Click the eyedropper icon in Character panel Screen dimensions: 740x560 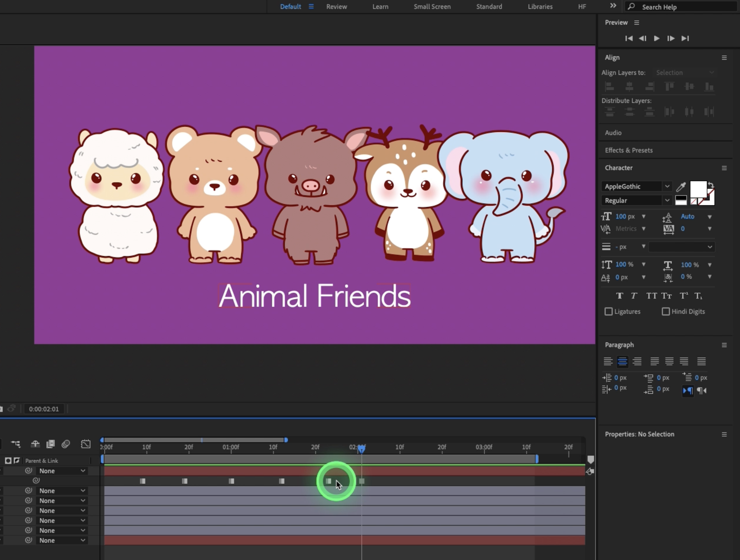681,187
